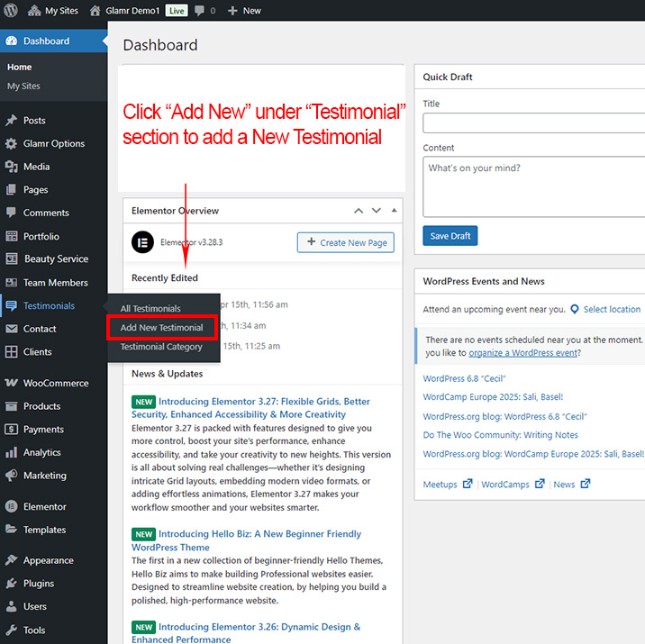645x644 pixels.
Task: Select Add New Testimonial submenu item
Action: coord(161,327)
